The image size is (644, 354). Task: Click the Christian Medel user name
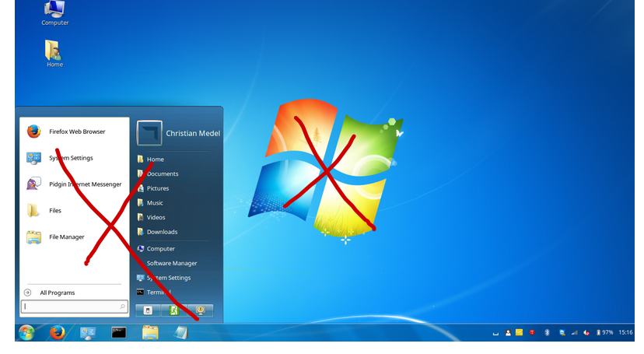point(193,133)
